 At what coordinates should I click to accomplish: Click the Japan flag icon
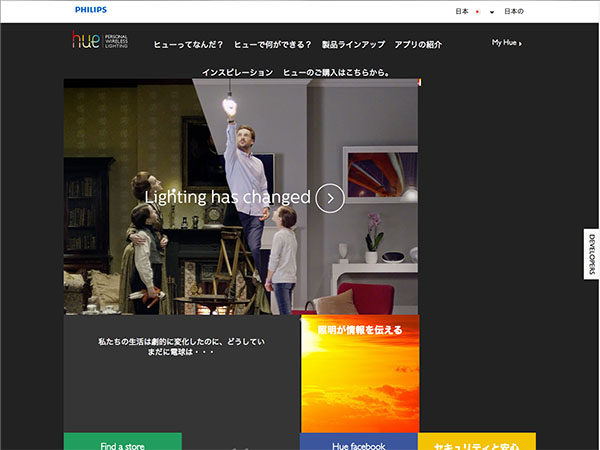477,12
